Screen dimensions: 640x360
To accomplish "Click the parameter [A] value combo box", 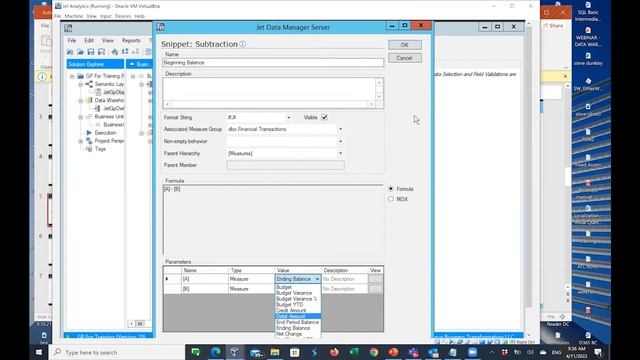I will click(298, 279).
